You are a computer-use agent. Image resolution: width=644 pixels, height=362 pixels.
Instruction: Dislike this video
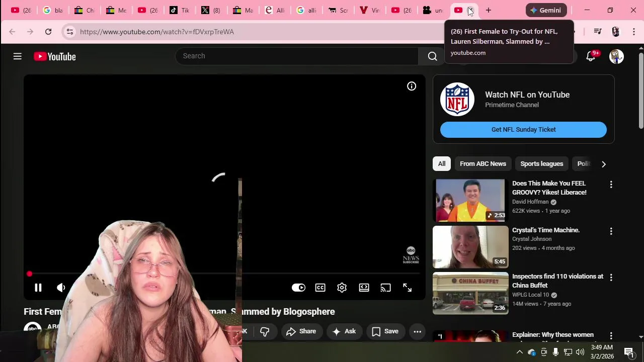coord(265,331)
